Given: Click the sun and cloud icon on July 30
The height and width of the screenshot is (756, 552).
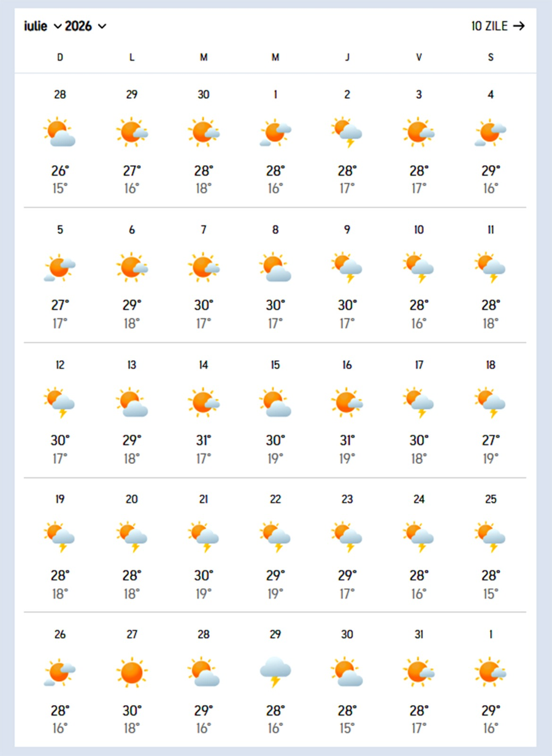Looking at the screenshot, I should coord(347,671).
